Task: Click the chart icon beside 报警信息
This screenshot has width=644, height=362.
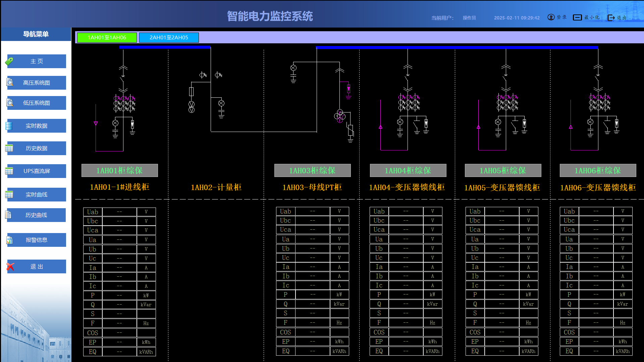Action: pos(9,240)
